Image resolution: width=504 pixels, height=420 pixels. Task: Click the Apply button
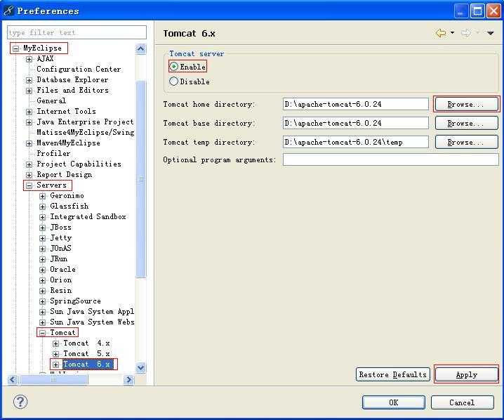(466, 374)
